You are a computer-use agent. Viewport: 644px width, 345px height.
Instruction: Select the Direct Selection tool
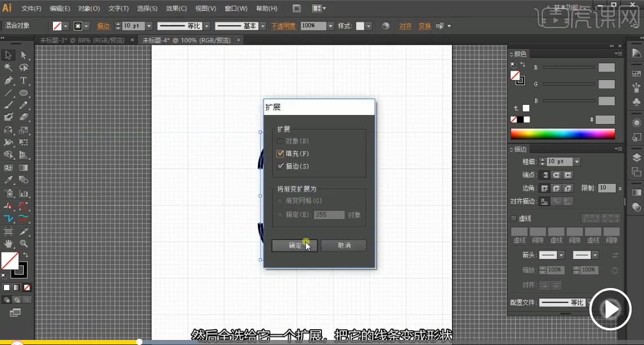24,55
